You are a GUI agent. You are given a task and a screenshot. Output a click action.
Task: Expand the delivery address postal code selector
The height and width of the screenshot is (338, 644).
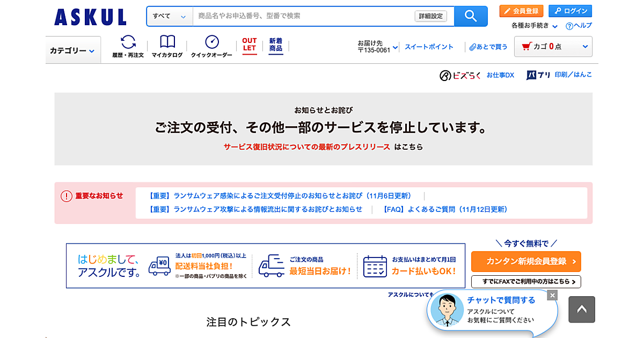(x=378, y=47)
